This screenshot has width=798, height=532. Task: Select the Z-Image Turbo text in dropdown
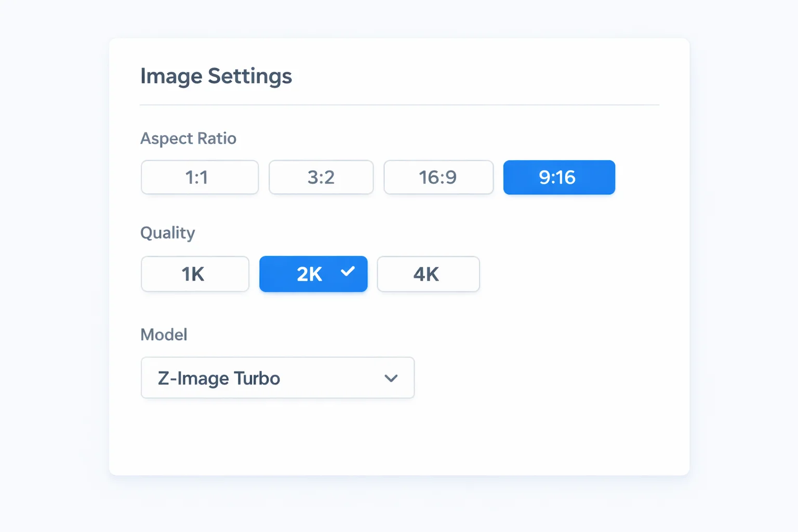pyautogui.click(x=218, y=378)
